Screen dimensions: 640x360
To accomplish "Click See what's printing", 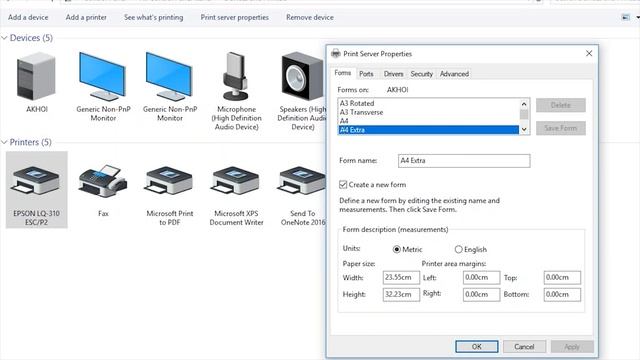I will click(153, 18).
